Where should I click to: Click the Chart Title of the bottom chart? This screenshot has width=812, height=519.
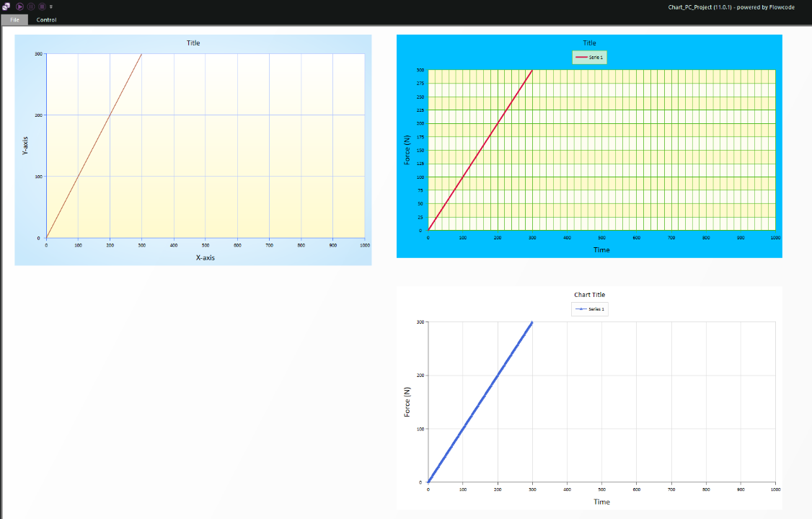click(589, 294)
